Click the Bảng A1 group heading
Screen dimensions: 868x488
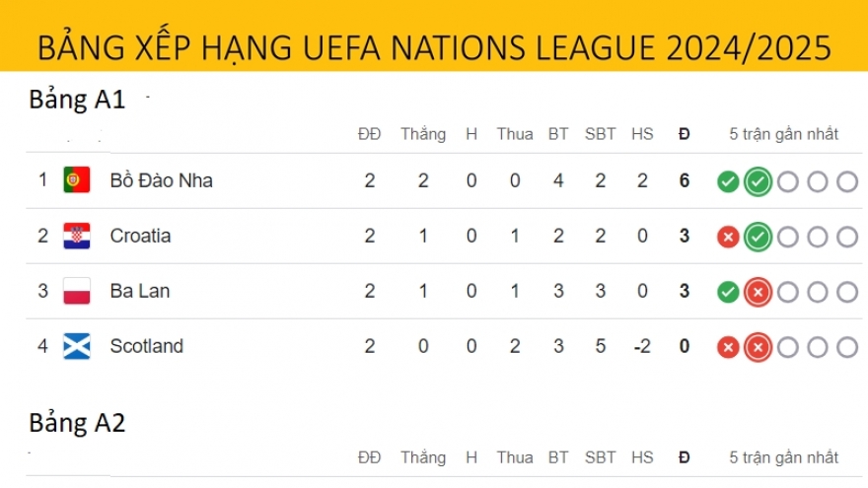pos(77,100)
